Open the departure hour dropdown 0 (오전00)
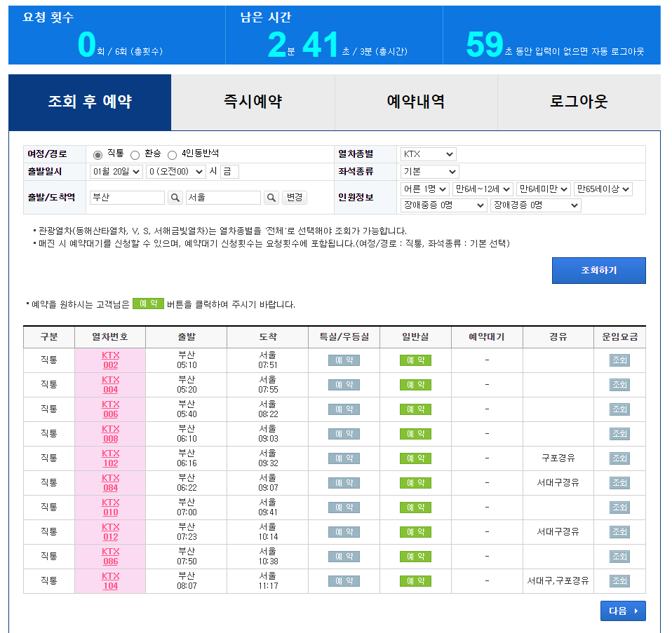This screenshot has height=633, width=672. [x=175, y=172]
